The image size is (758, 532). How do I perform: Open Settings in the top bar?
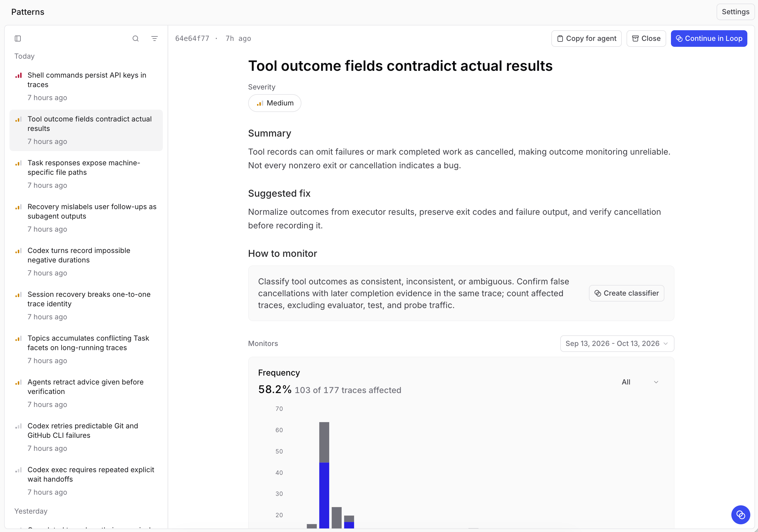(735, 12)
